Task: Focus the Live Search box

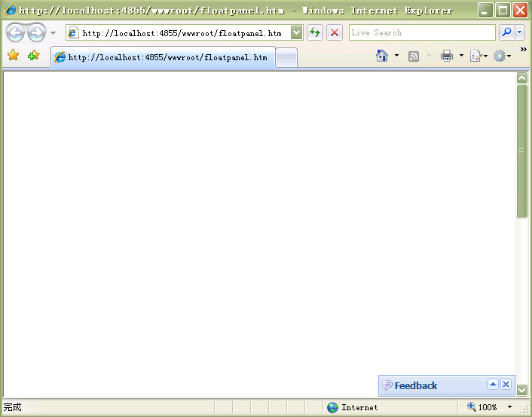Action: click(x=422, y=32)
